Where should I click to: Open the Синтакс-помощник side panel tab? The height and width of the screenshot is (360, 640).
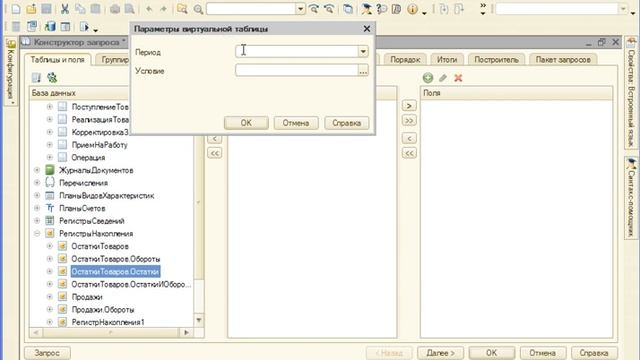631,198
